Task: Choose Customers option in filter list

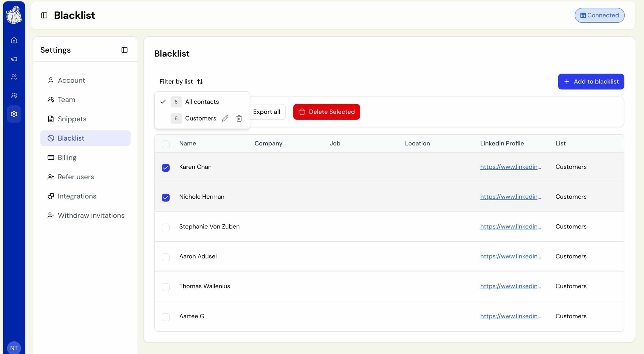Action: click(x=200, y=118)
